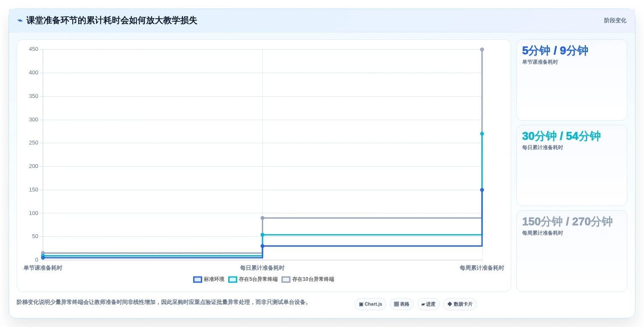Click the 单节课准备耗时 card caption

(x=540, y=62)
